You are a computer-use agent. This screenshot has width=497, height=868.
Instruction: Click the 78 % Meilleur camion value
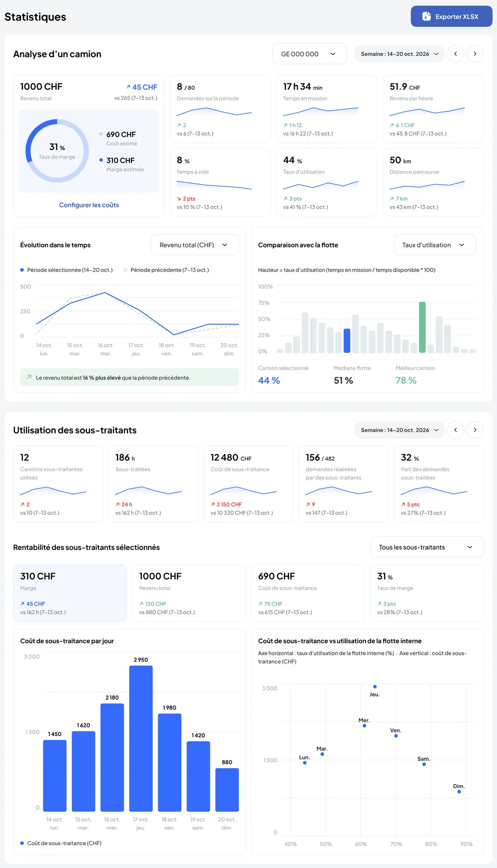tap(406, 380)
